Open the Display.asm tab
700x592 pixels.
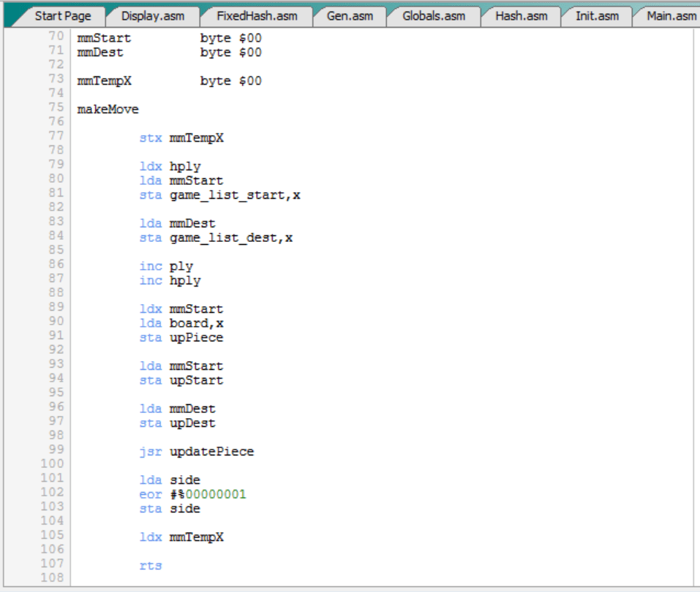point(153,16)
